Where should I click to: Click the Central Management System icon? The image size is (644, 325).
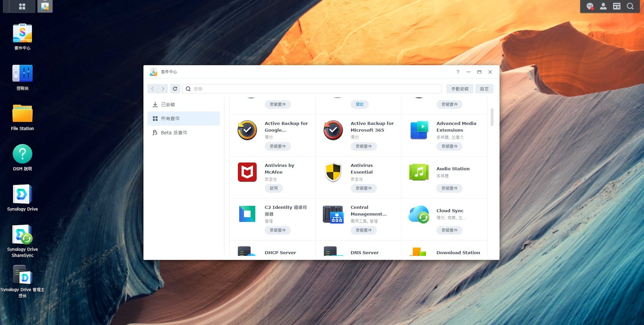pos(333,214)
